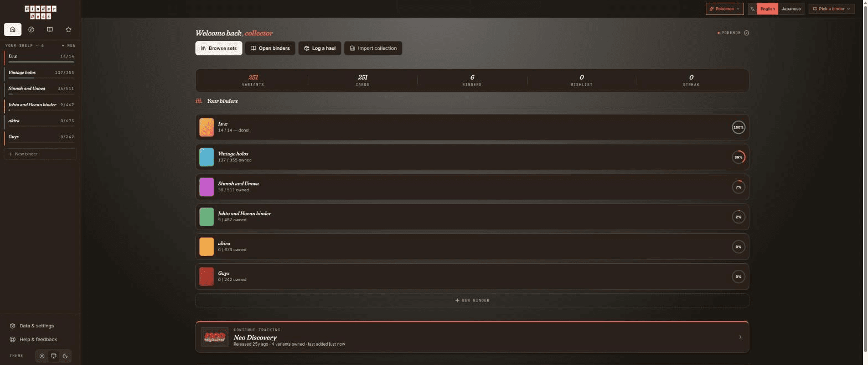The width and height of the screenshot is (868, 365).
Task: Switch to light theme sun button
Action: 42,356
